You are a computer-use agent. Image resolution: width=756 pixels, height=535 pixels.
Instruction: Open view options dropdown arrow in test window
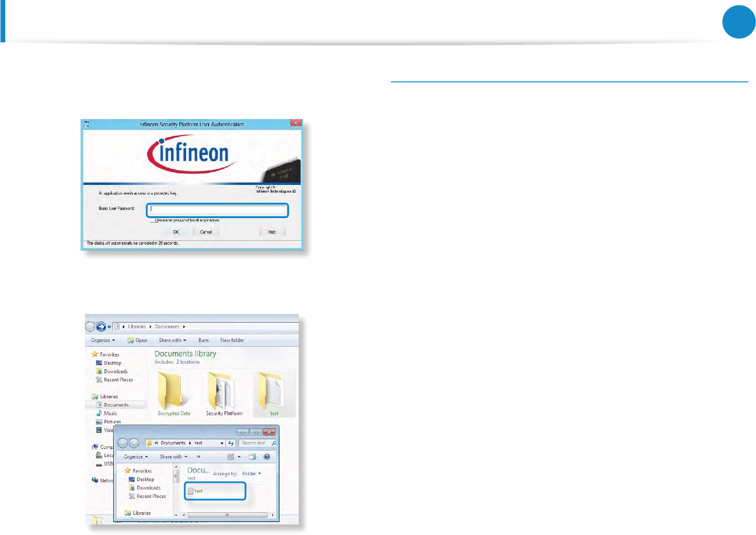[x=239, y=457]
